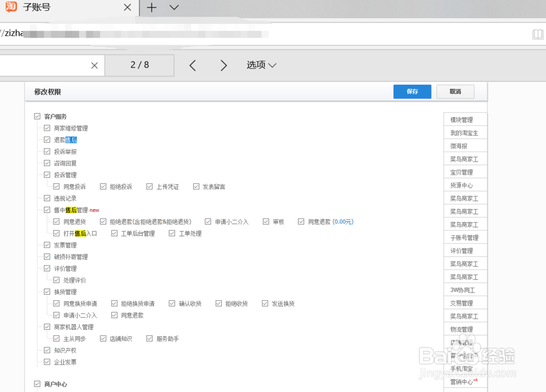Screen dimensions: 546x392
Task: Toggle 工单处理 checkbox
Action: click(x=171, y=233)
